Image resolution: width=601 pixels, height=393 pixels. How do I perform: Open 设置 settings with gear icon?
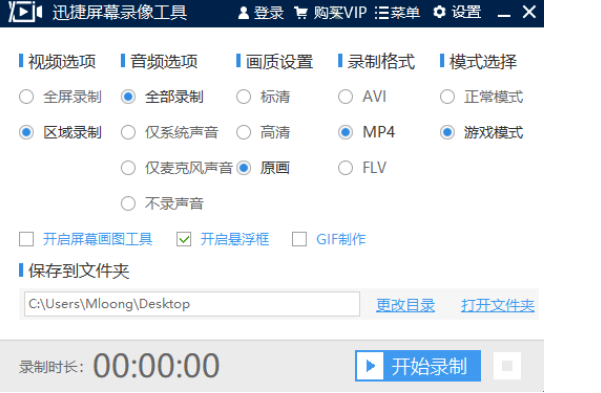point(457,12)
